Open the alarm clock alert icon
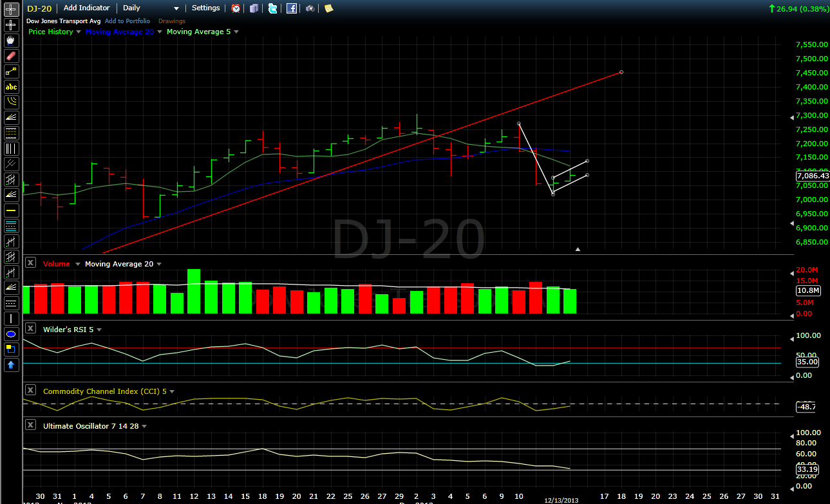This screenshot has width=830, height=504. coord(236,8)
